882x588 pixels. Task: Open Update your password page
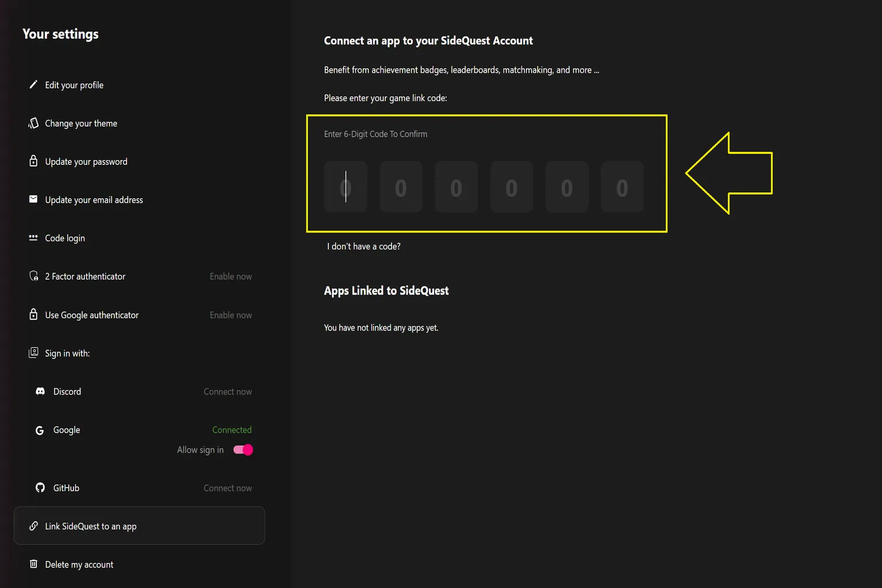(x=86, y=162)
